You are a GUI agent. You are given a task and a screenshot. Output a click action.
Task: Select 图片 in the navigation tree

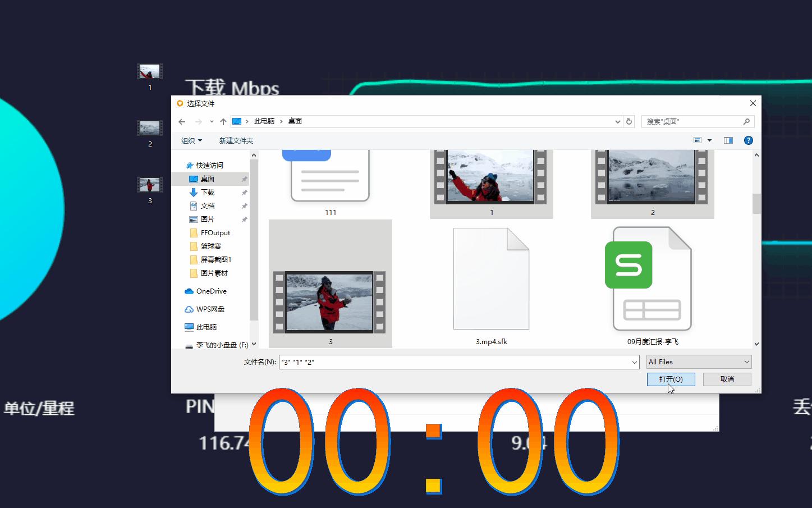click(208, 219)
